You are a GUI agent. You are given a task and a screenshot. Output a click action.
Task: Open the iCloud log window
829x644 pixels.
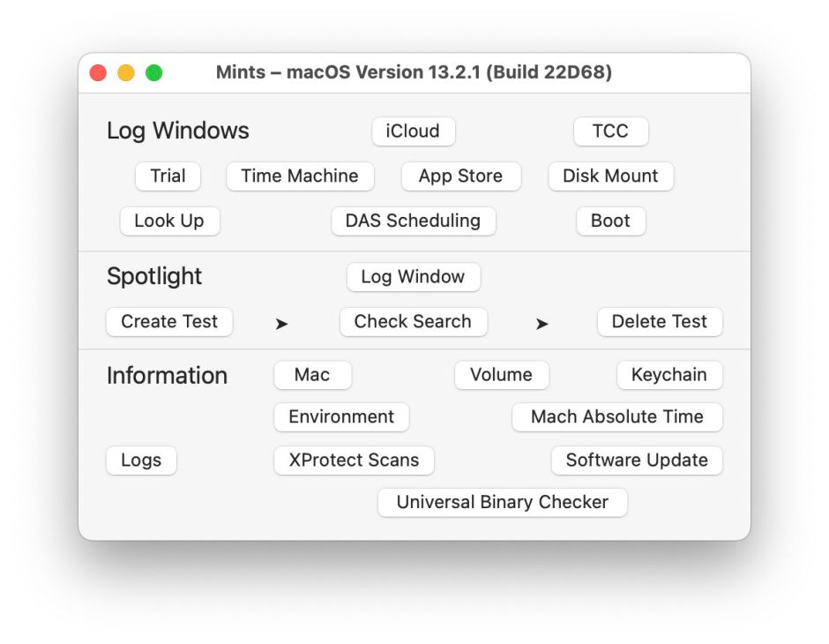click(x=413, y=131)
